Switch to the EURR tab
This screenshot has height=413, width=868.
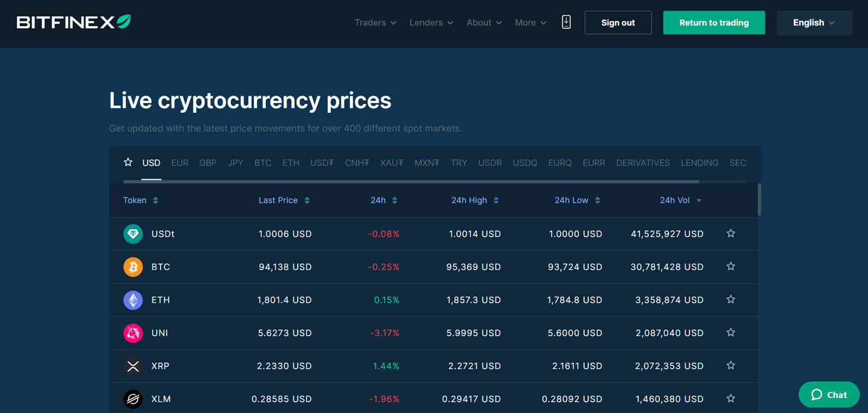click(x=594, y=163)
